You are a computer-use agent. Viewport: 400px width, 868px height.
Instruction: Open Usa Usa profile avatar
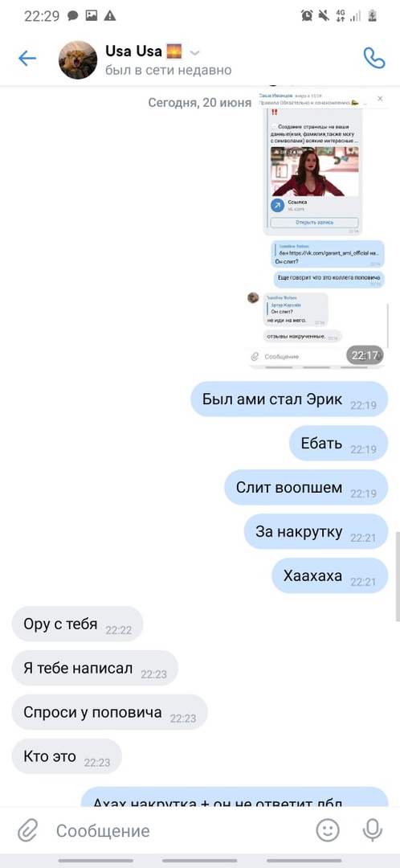(x=78, y=59)
